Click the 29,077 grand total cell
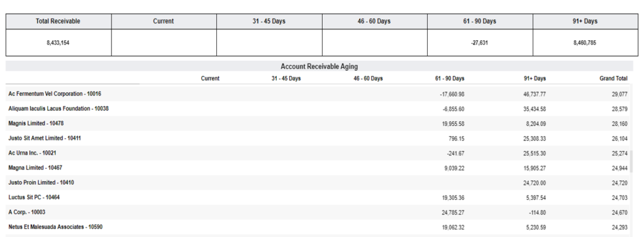The height and width of the screenshot is (237, 644). [x=619, y=94]
